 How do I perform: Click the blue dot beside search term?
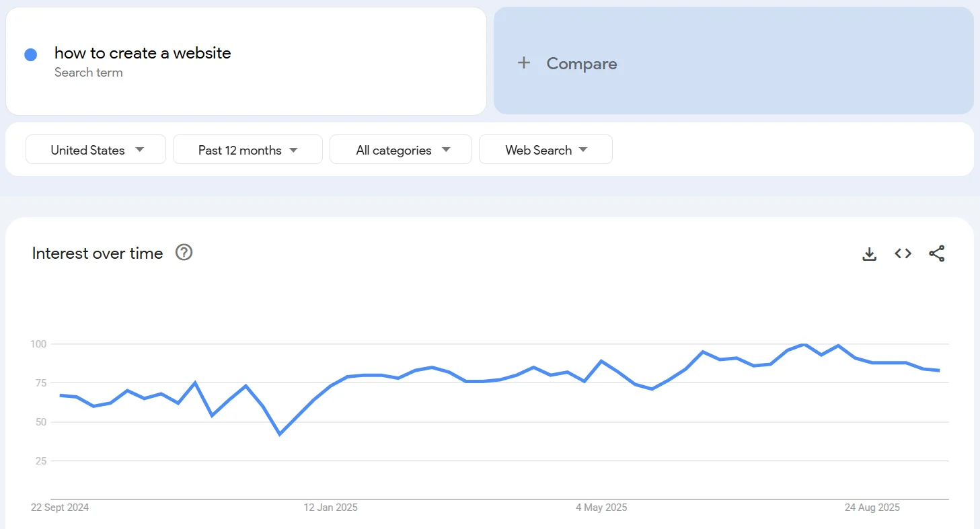tap(30, 55)
